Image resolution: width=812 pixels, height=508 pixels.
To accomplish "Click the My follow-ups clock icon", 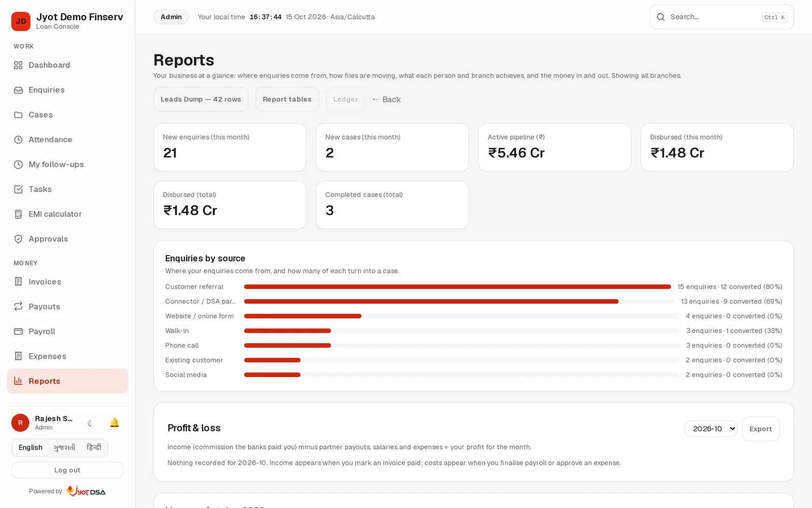I will [18, 165].
